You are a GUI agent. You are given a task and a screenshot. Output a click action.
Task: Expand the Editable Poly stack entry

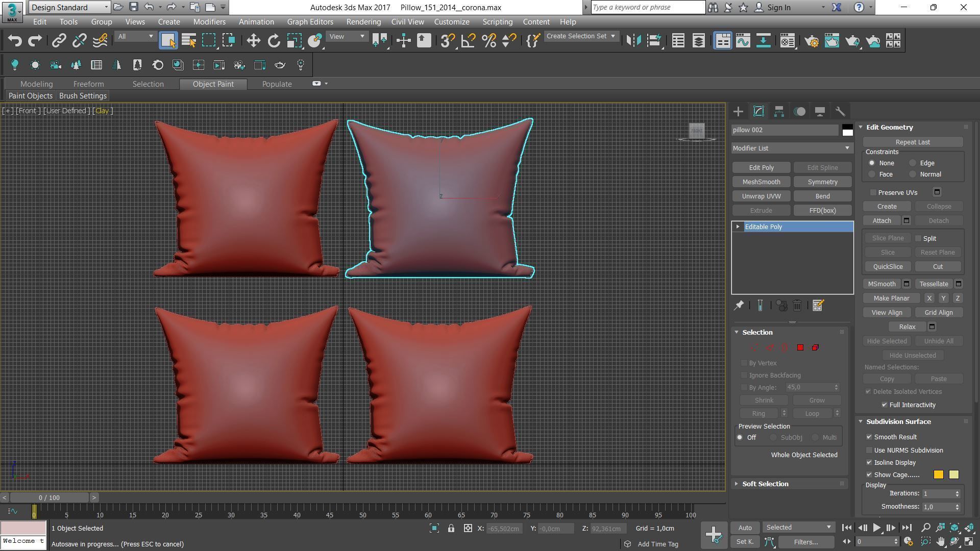738,227
